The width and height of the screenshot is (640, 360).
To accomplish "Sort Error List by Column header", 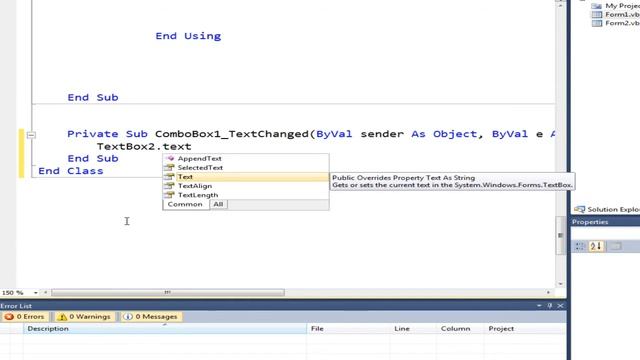I will click(x=460, y=329).
